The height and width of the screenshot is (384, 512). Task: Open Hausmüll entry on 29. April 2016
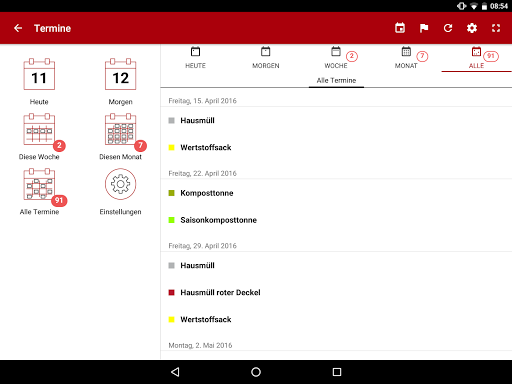tap(336, 265)
